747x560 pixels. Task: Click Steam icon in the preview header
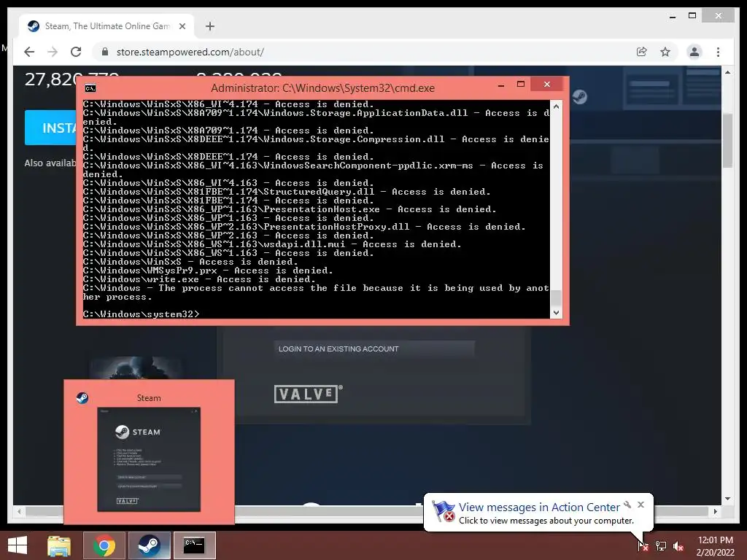(82, 397)
